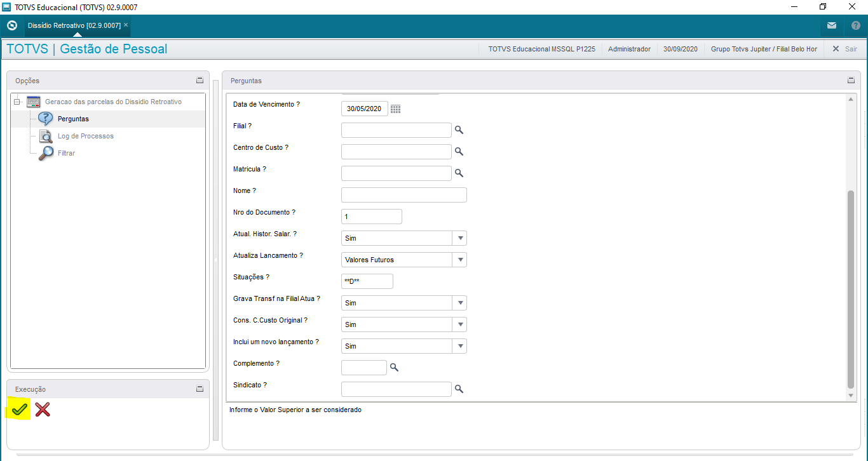Select Filtrar in the options tree
This screenshot has width=868, height=461.
pos(66,153)
